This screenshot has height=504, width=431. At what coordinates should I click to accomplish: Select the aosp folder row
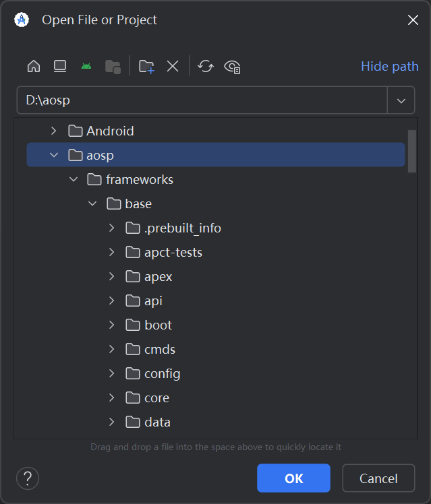216,155
